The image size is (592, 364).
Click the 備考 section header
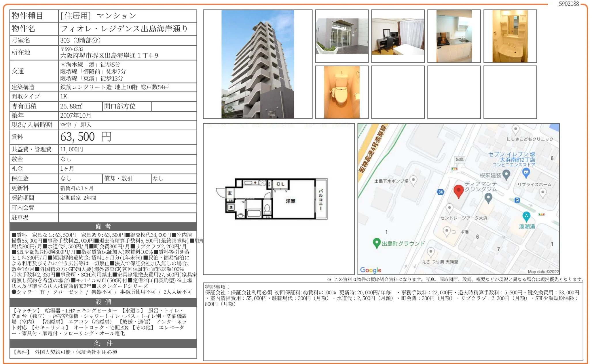(x=103, y=226)
